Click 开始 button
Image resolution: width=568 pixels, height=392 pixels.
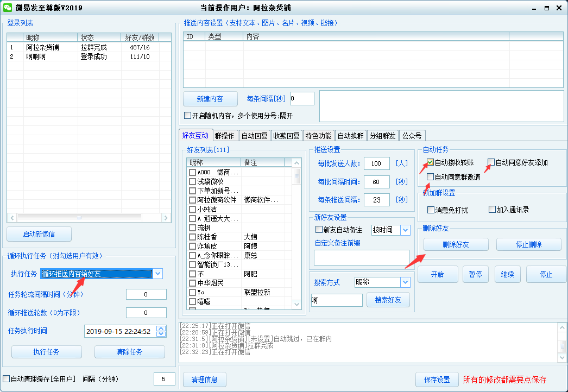(438, 274)
